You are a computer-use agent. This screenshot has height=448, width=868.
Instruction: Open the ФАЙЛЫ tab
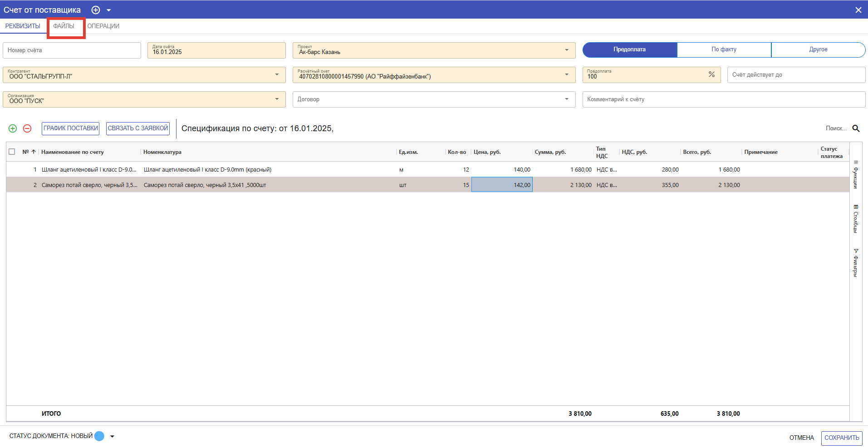(64, 26)
